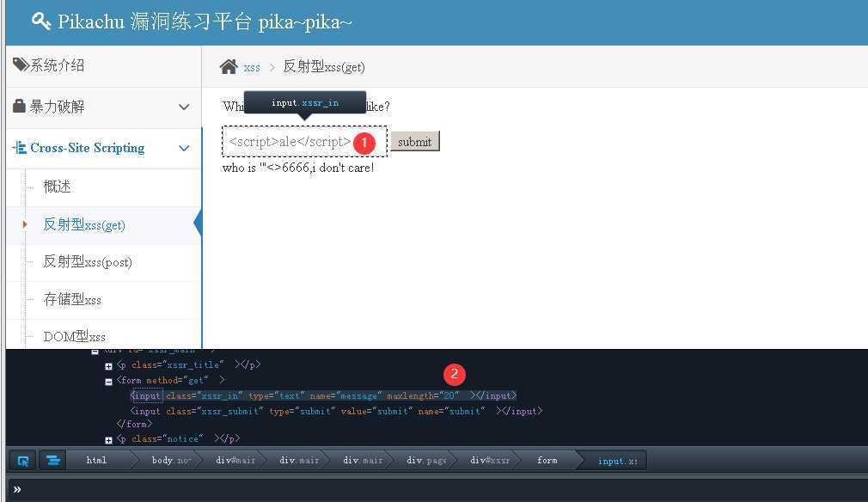Select div.page in devtools breadcrumb
This screenshot has height=502, width=868.
pyautogui.click(x=426, y=461)
